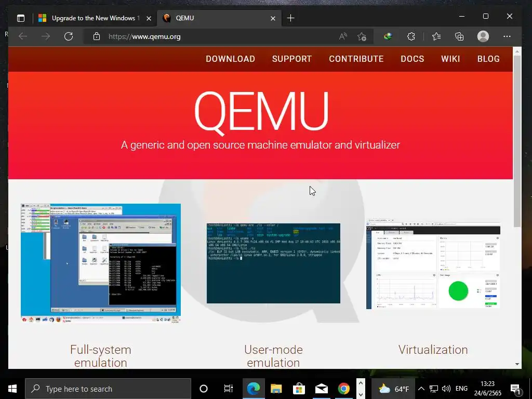Screen dimensions: 532x399
Task: Click the Type here to search box
Action: [108, 389]
